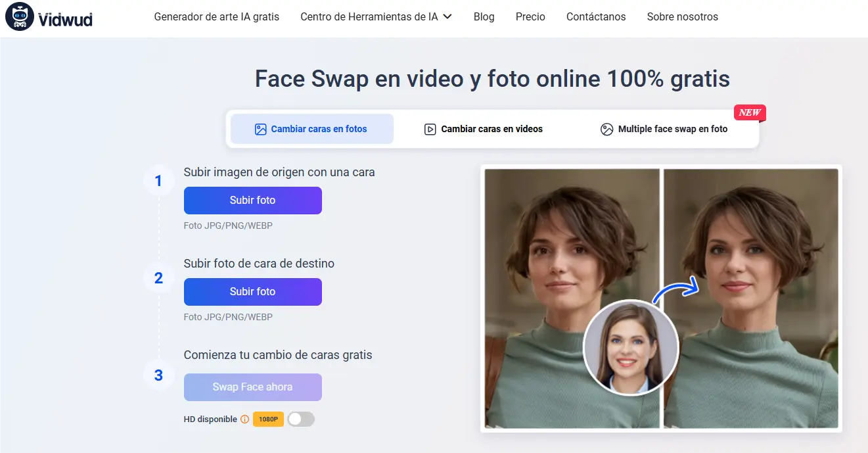868x453 pixels.
Task: Click the video play icon beside Cambiar caras en videos
Action: (430, 129)
